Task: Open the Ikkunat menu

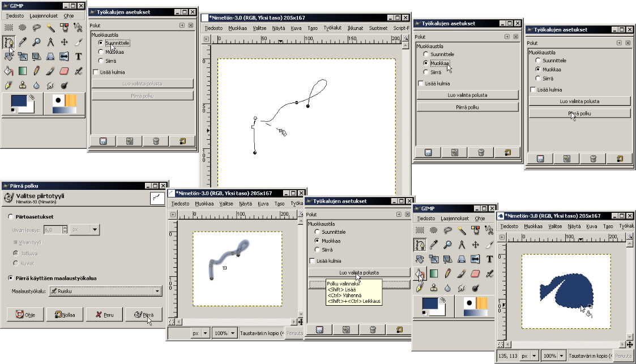Action: pyautogui.click(x=356, y=28)
